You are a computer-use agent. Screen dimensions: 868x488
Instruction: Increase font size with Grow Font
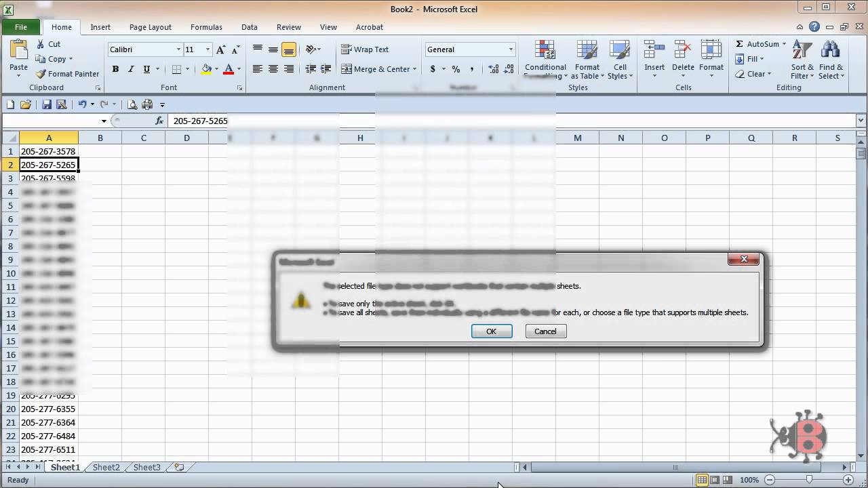coord(221,49)
